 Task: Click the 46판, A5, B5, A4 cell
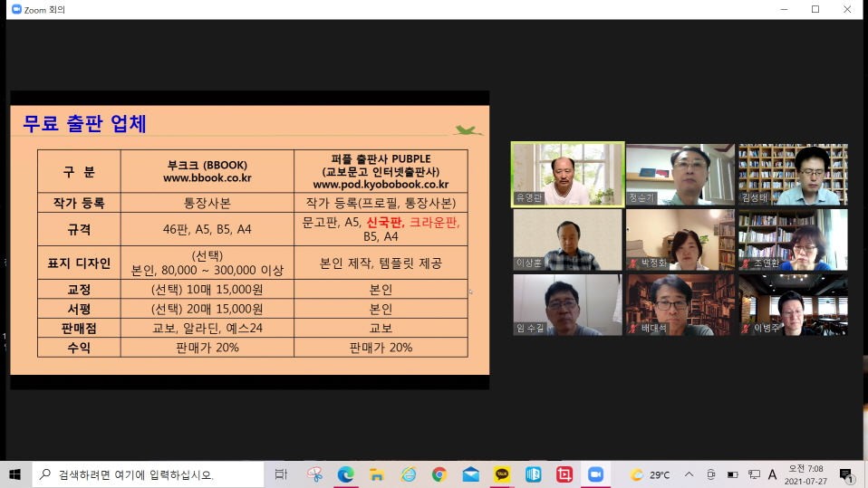click(x=207, y=229)
